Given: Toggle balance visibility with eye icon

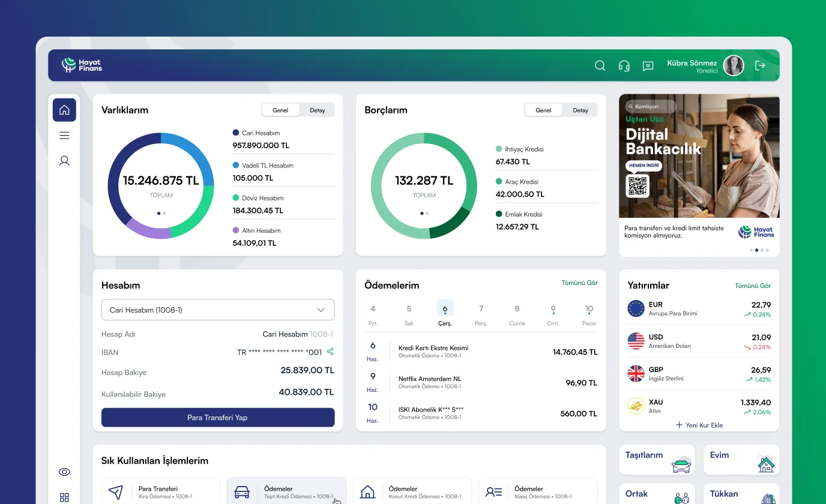Looking at the screenshot, I should pos(64,472).
